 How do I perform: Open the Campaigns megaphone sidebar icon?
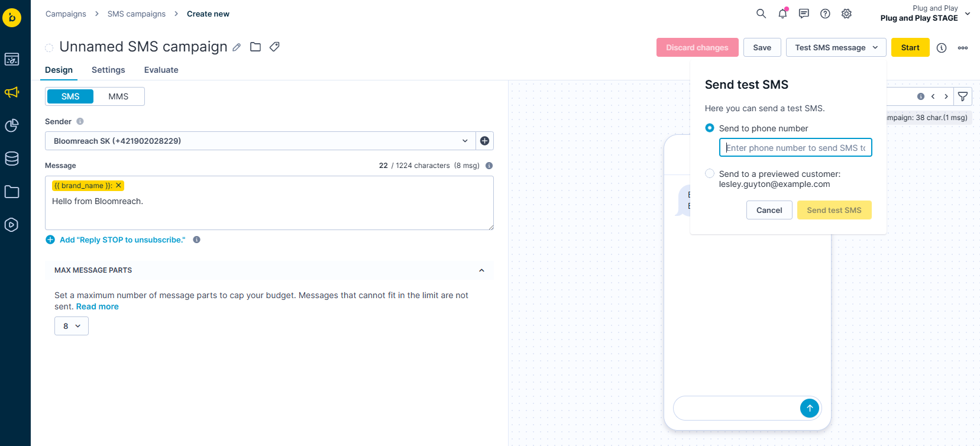pos(12,92)
